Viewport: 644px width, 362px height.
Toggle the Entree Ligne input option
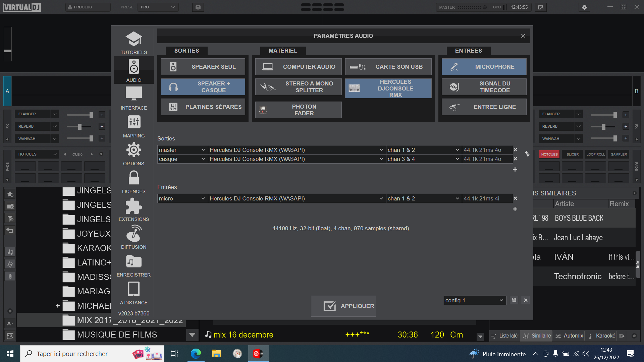pyautogui.click(x=484, y=107)
